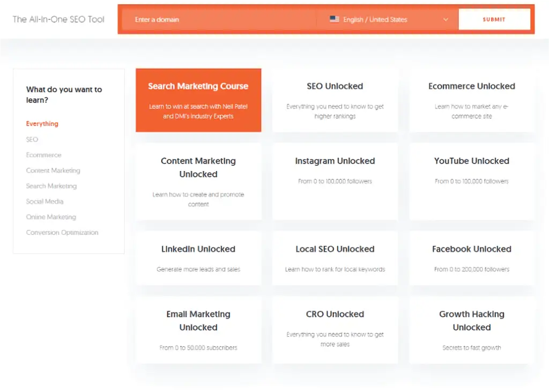Click the SUBMIT button
Image resolution: width=549 pixels, height=392 pixels.
coord(494,19)
